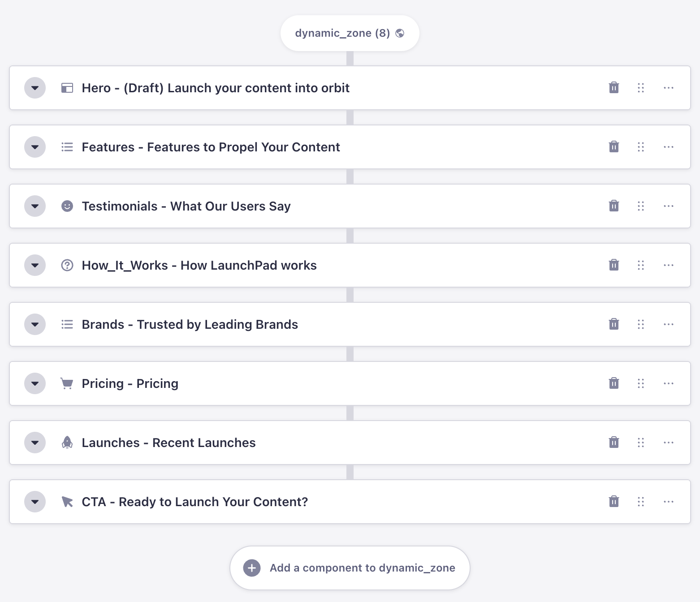Click Brands - Trusted by Leading Brands title
This screenshot has height=602, width=700.
coord(190,324)
